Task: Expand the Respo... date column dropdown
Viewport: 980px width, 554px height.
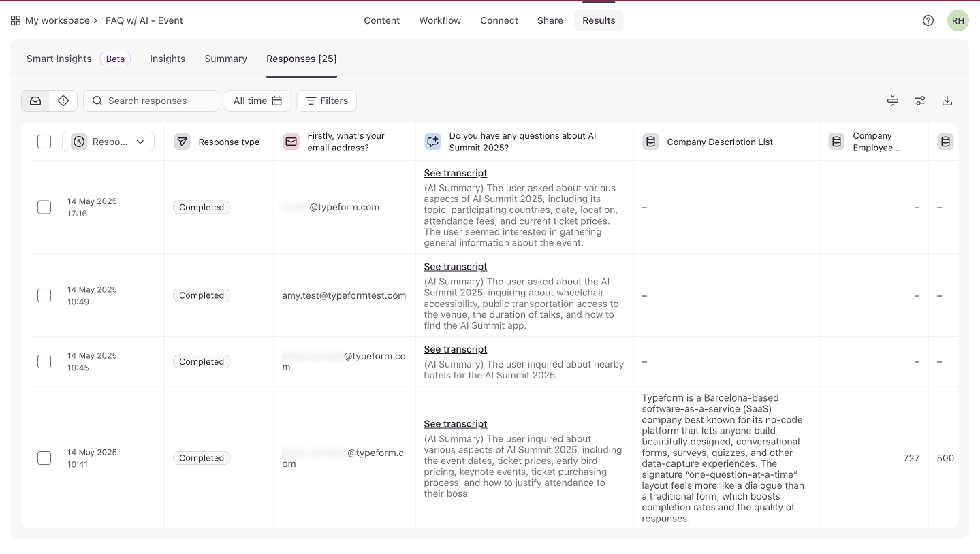Action: click(x=108, y=142)
